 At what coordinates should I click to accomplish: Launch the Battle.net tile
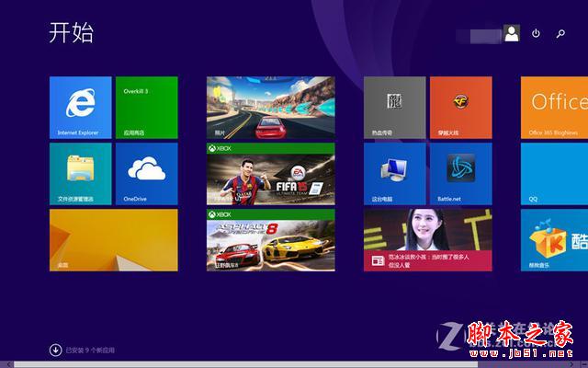[461, 174]
